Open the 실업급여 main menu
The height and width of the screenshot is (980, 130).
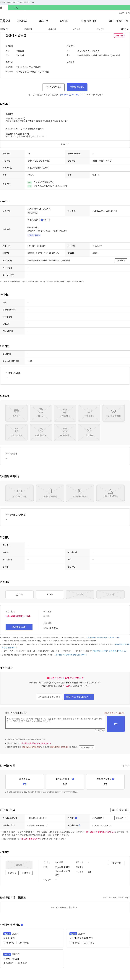point(64,21)
